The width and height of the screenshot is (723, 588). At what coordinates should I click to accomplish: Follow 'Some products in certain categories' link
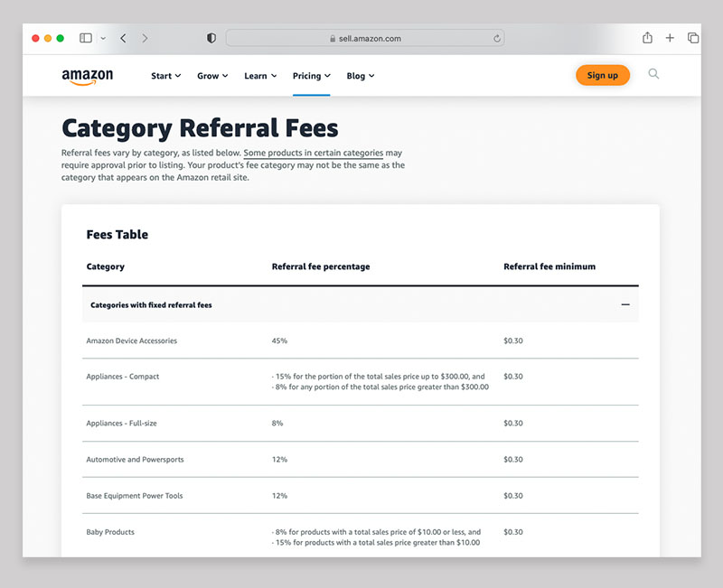click(313, 153)
